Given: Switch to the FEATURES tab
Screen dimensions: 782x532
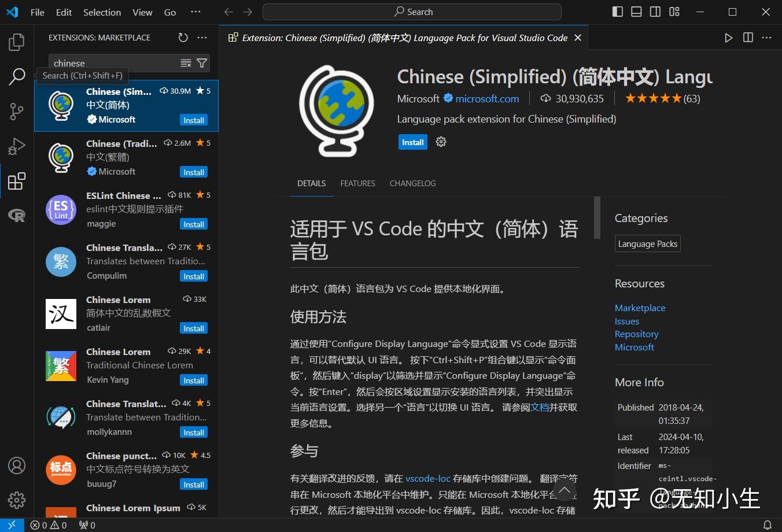Looking at the screenshot, I should (357, 183).
